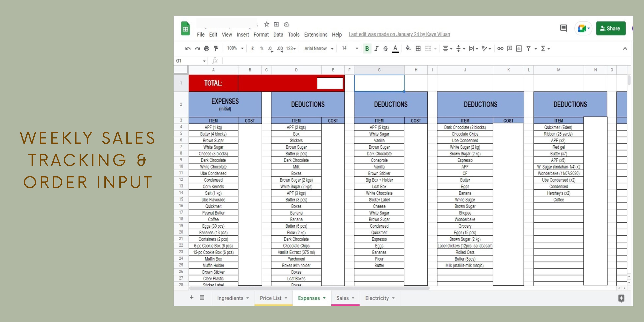Image resolution: width=644 pixels, height=322 pixels.
Task: Open comment history
Action: click(563, 28)
